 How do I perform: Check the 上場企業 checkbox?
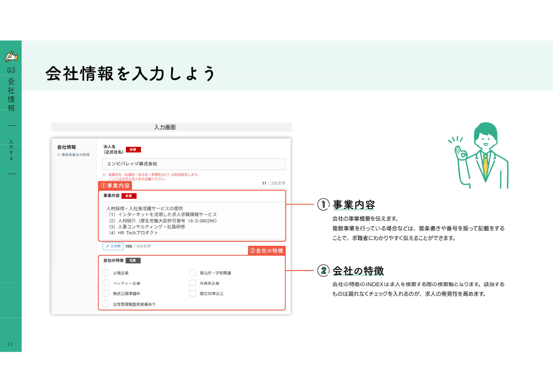[x=106, y=273]
